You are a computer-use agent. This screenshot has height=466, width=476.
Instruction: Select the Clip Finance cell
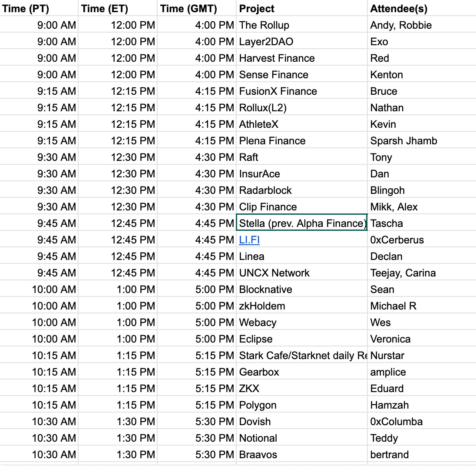tap(302, 206)
